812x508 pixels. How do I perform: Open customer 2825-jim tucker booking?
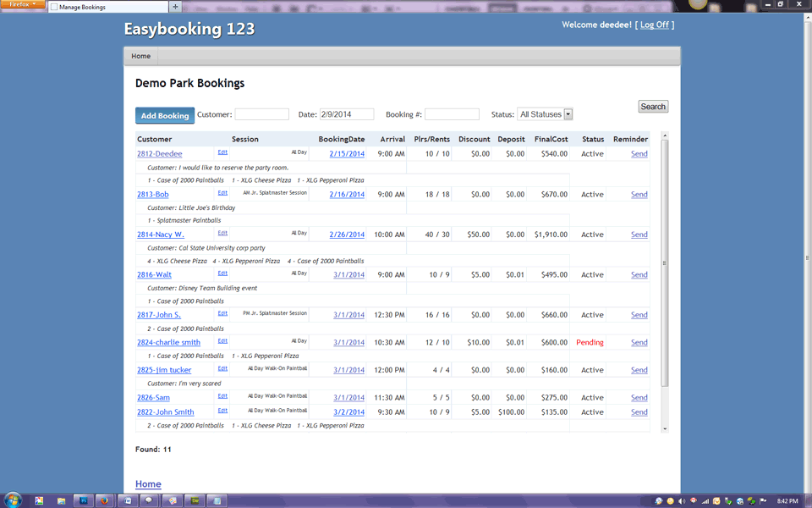click(x=164, y=370)
